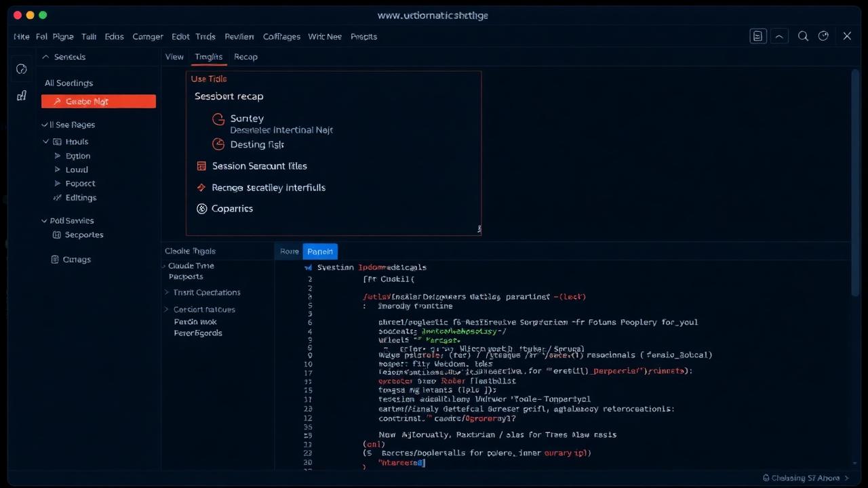Image resolution: width=868 pixels, height=488 pixels.
Task: Expand the Louvd tree item
Action: [58, 169]
